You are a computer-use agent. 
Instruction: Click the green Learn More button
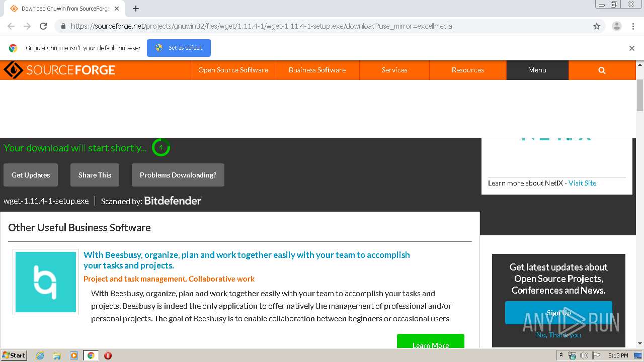(431, 341)
